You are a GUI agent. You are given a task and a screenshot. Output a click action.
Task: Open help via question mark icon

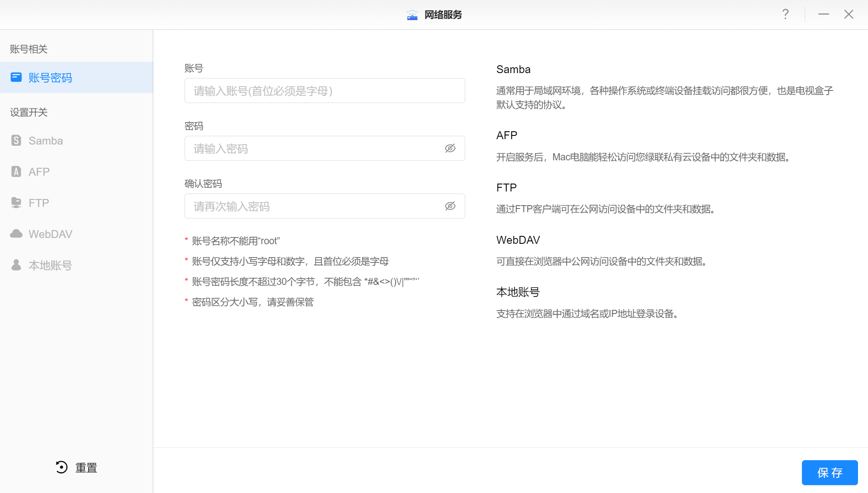[x=785, y=15]
